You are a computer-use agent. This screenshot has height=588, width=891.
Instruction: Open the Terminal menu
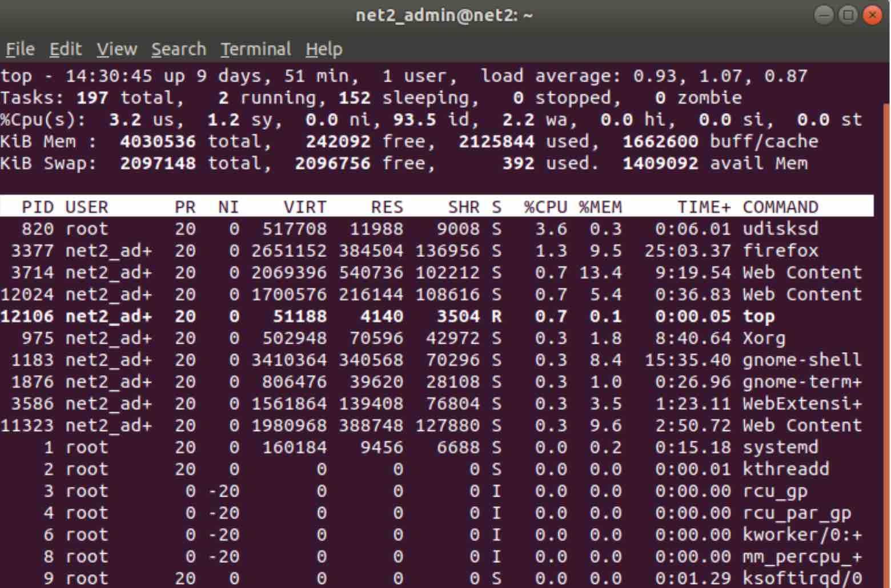pos(256,49)
